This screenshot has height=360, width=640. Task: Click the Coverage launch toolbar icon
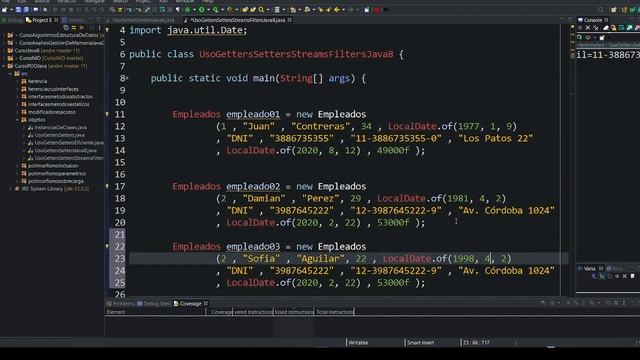(x=216, y=10)
